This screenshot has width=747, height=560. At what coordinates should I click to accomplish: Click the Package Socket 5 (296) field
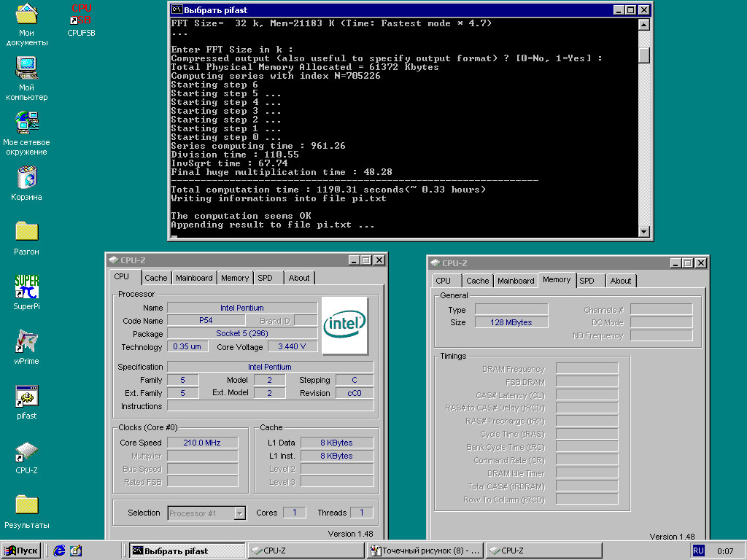[x=242, y=333]
